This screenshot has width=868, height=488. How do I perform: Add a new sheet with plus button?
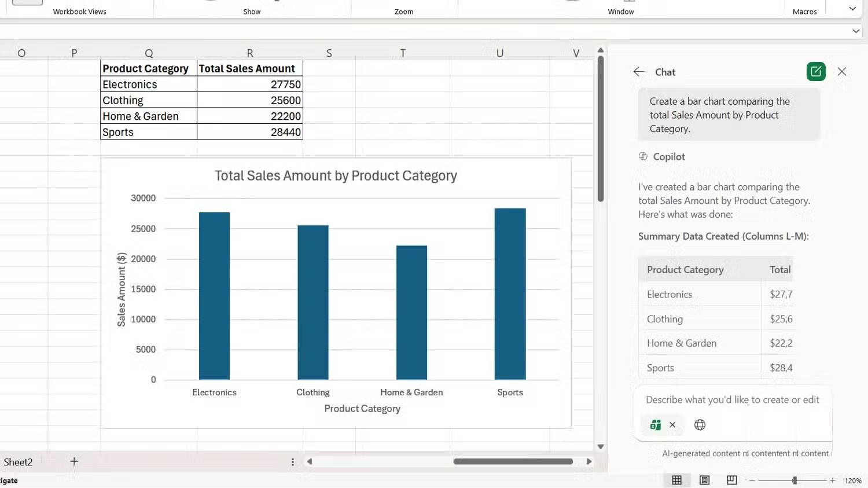point(74,461)
